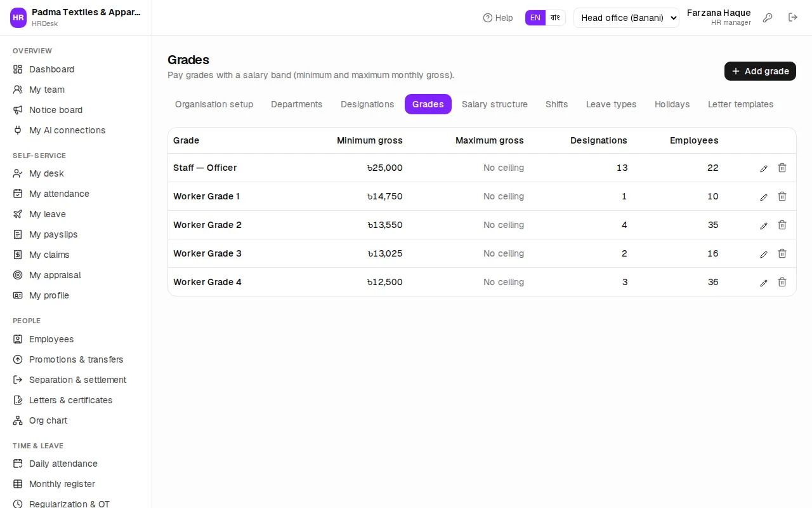Delete the Worker Grade 3 grade

782,254
